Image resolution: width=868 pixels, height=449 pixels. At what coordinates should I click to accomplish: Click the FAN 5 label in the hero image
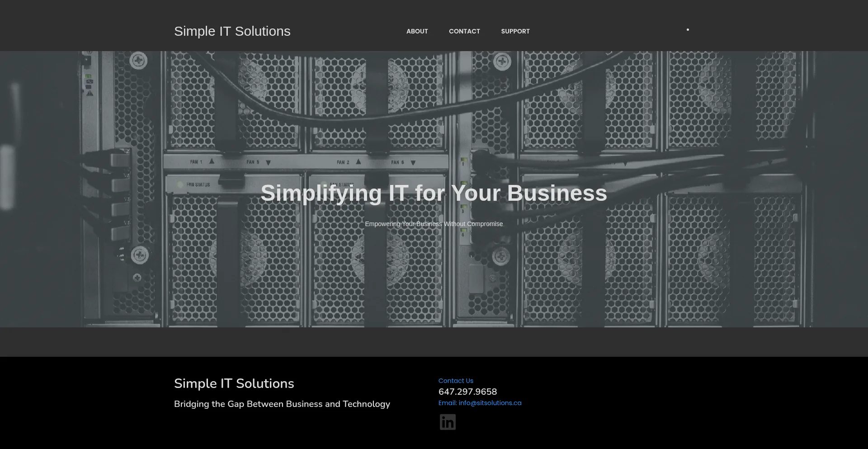point(253,162)
